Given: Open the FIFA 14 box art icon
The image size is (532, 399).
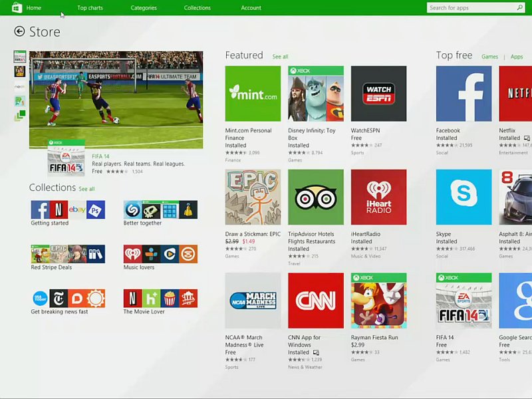Looking at the screenshot, I should [x=66, y=158].
